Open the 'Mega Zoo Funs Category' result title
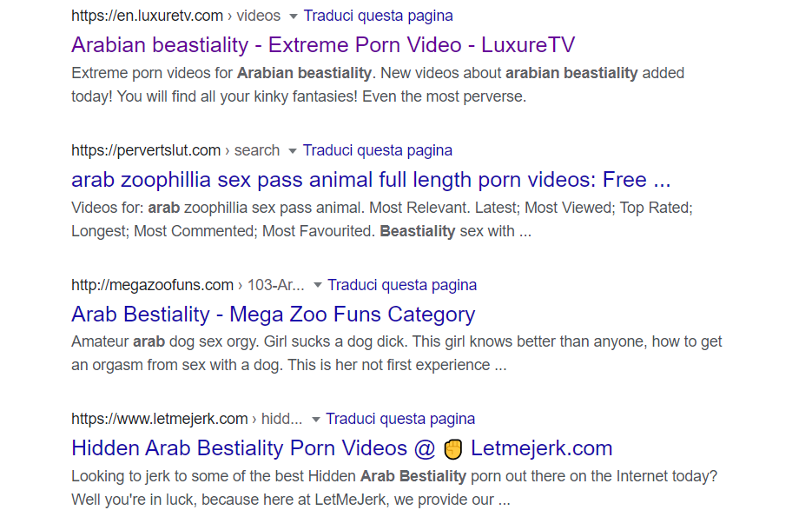 (273, 314)
